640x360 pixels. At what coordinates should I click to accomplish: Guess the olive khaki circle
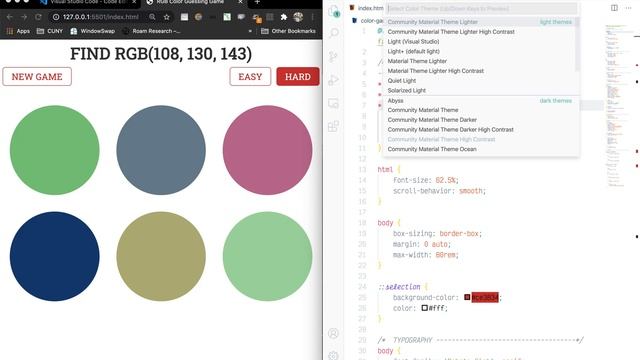click(161, 256)
